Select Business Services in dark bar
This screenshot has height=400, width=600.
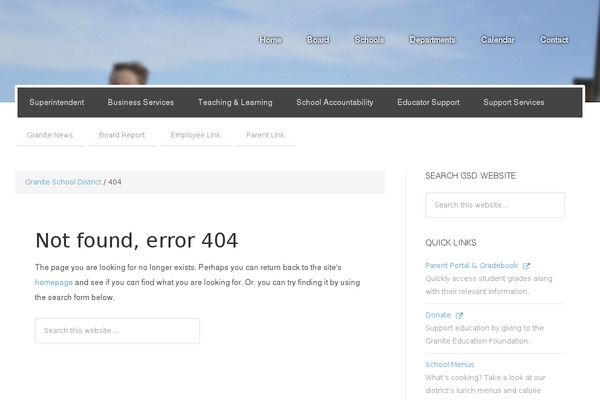(x=141, y=102)
